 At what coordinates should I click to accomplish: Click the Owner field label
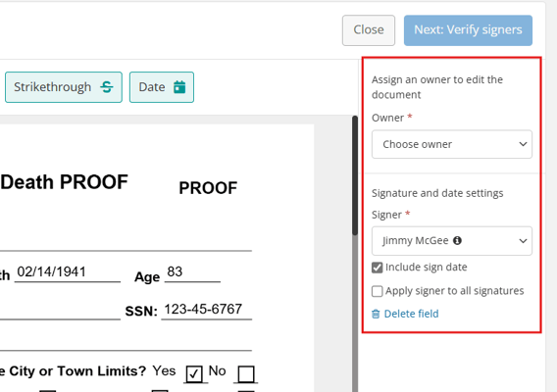(x=387, y=118)
